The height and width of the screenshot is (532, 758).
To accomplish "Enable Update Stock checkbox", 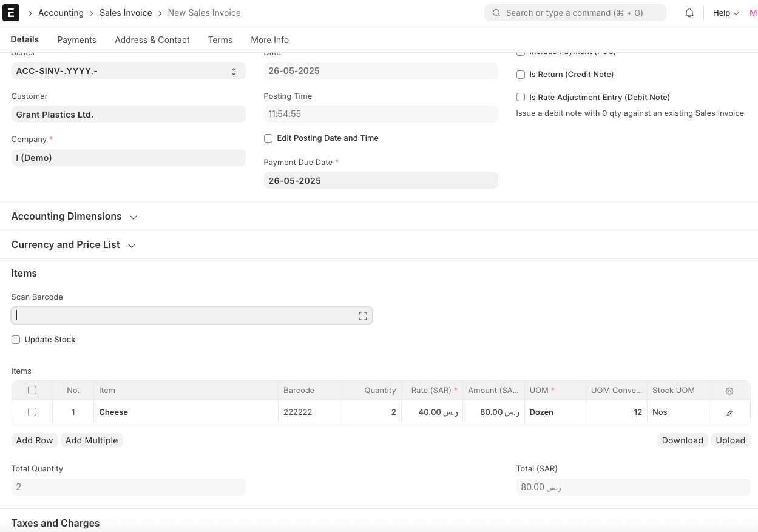I will point(16,340).
